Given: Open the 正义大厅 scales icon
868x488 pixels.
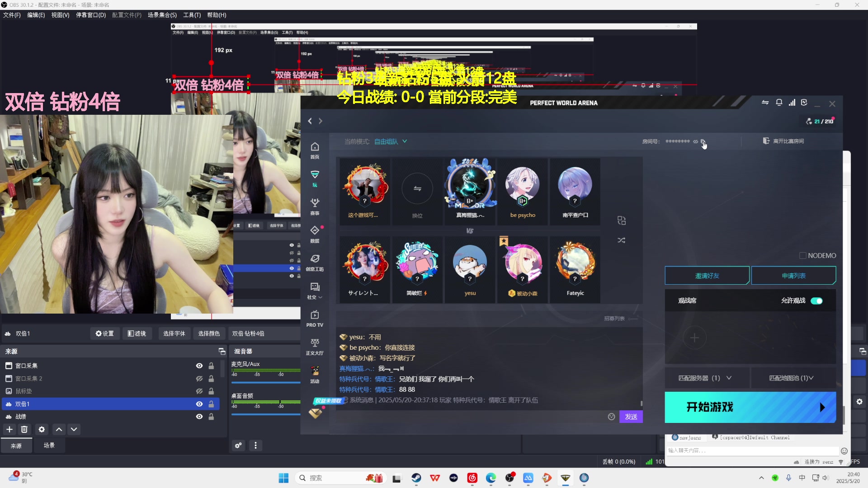Looking at the screenshot, I should [315, 347].
